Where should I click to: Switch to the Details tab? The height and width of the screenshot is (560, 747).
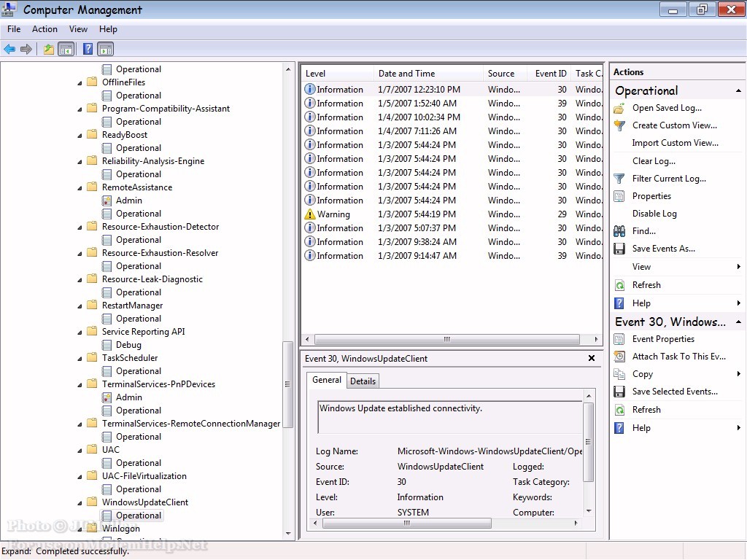[363, 381]
